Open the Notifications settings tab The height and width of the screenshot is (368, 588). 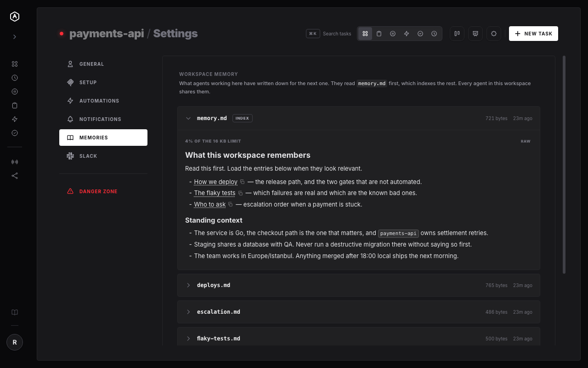coord(103,119)
